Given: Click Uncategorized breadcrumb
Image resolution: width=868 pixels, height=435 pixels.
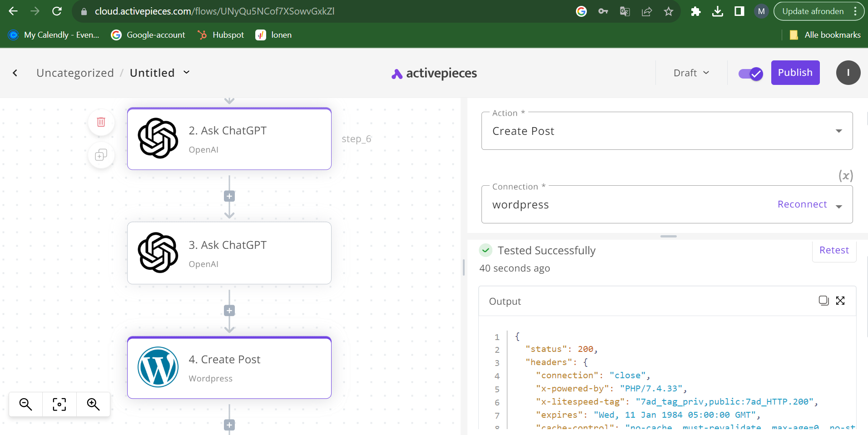Looking at the screenshot, I should click(75, 73).
